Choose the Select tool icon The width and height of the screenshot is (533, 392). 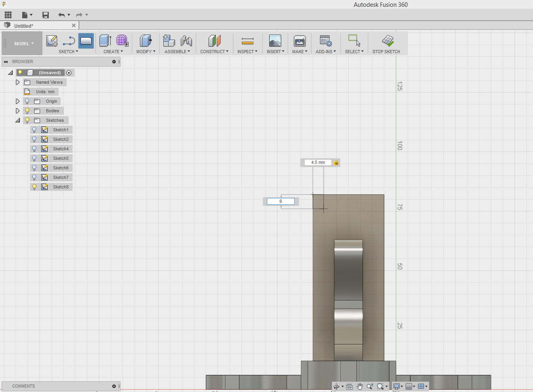coord(354,41)
